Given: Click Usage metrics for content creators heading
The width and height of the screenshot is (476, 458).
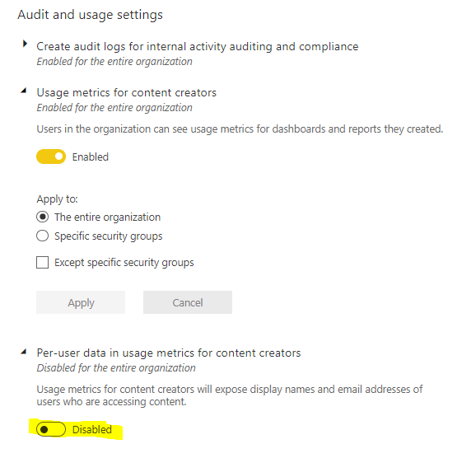Looking at the screenshot, I should [x=126, y=92].
